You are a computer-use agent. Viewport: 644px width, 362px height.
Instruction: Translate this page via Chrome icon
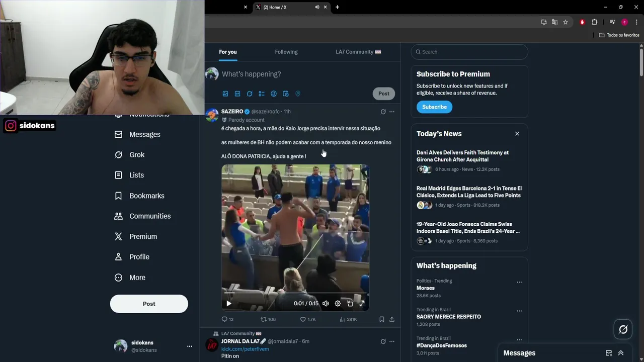tap(554, 22)
